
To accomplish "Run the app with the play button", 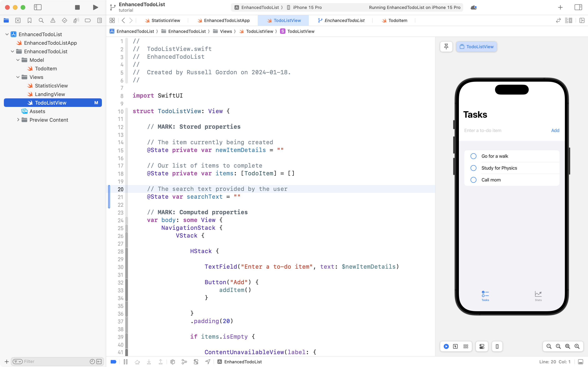I will (95, 7).
